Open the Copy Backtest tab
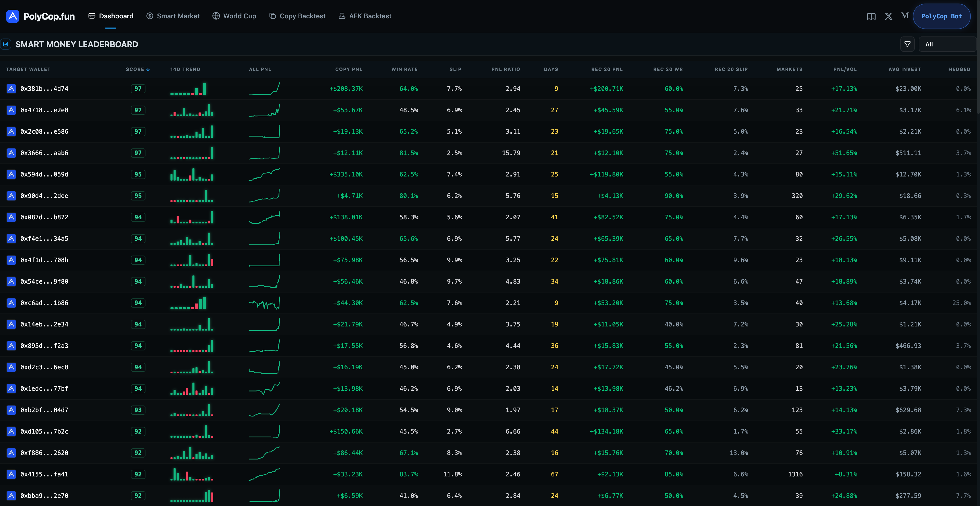Image resolution: width=980 pixels, height=506 pixels. pyautogui.click(x=297, y=16)
